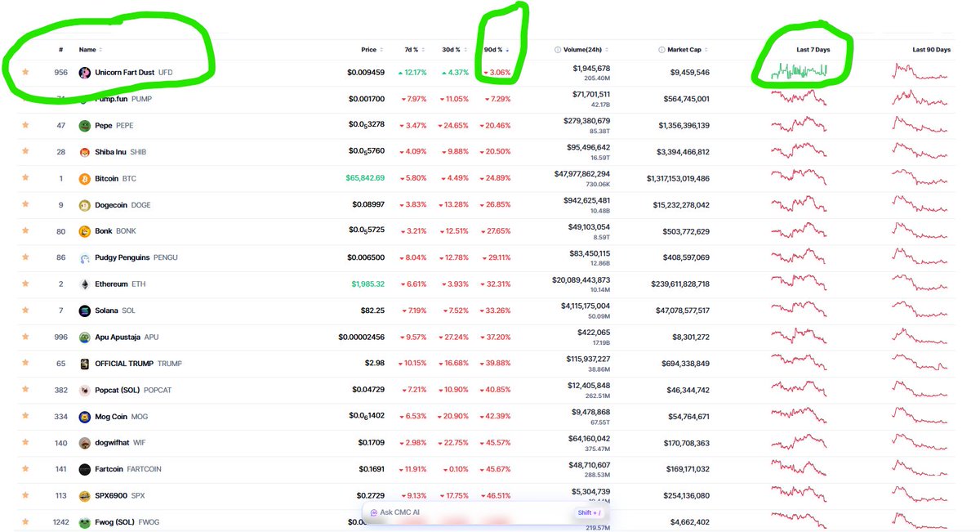Image resolution: width=980 pixels, height=532 pixels.
Task: Click the Bitcoin price $65,842.69
Action: coord(366,178)
